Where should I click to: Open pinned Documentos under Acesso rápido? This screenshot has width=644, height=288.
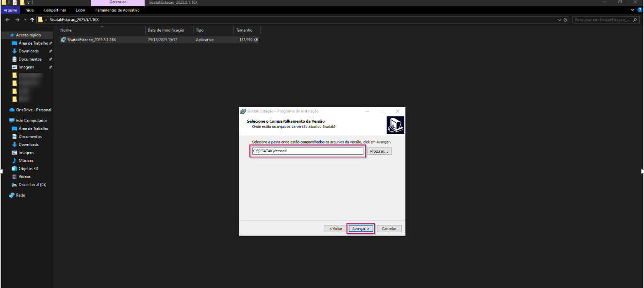pos(30,59)
